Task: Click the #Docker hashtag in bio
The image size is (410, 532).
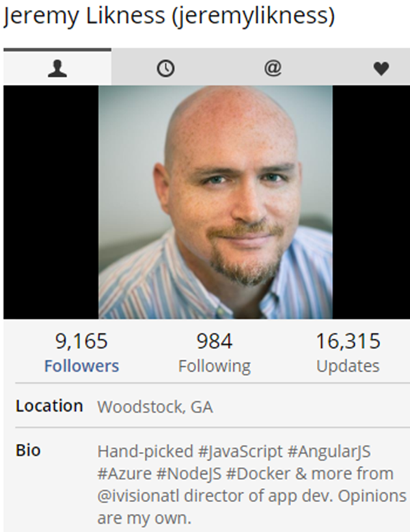Action: click(x=258, y=474)
